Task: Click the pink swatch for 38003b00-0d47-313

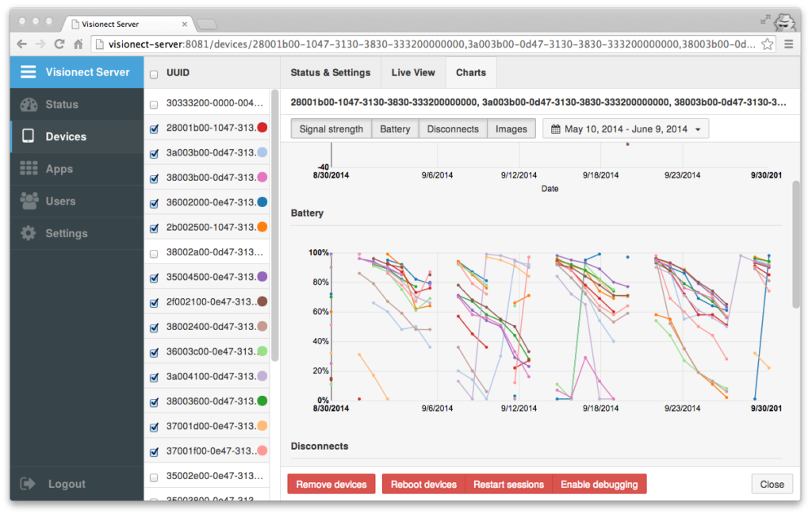Action: coord(262,177)
